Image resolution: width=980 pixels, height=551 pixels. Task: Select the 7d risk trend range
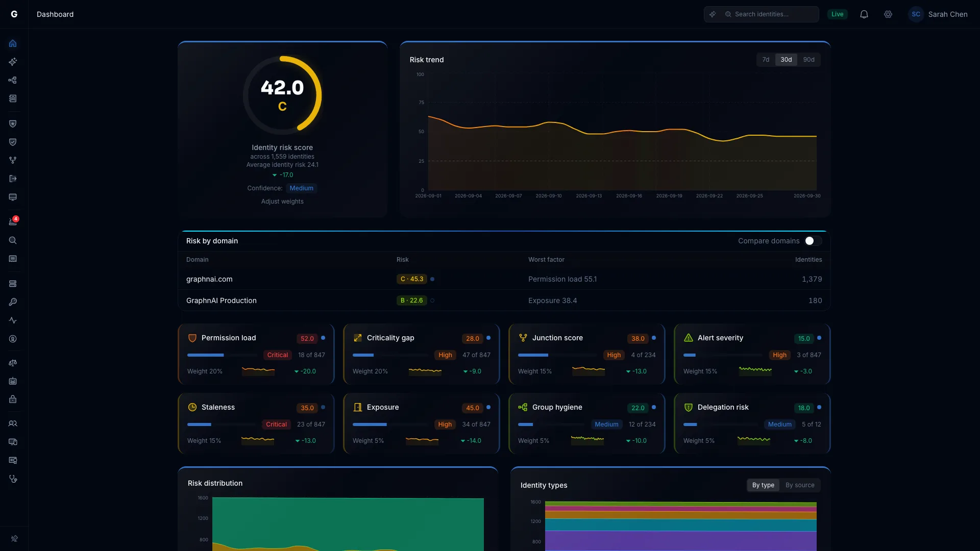[766, 60]
